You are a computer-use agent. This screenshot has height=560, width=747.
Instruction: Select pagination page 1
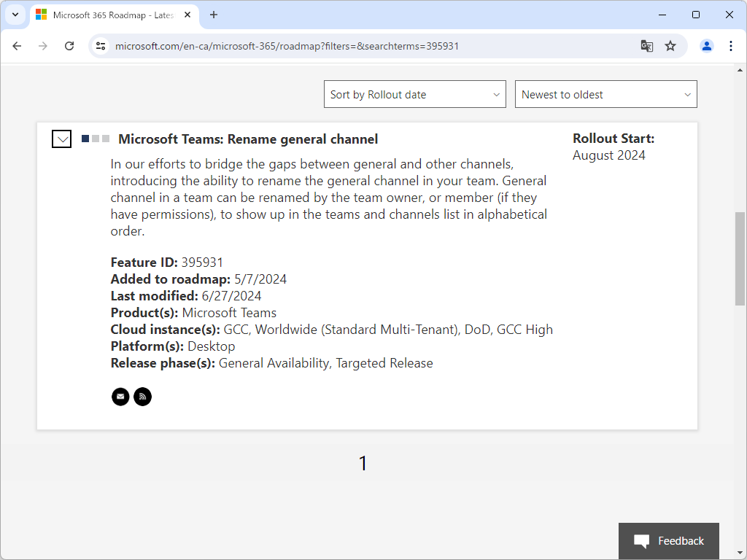tap(363, 462)
